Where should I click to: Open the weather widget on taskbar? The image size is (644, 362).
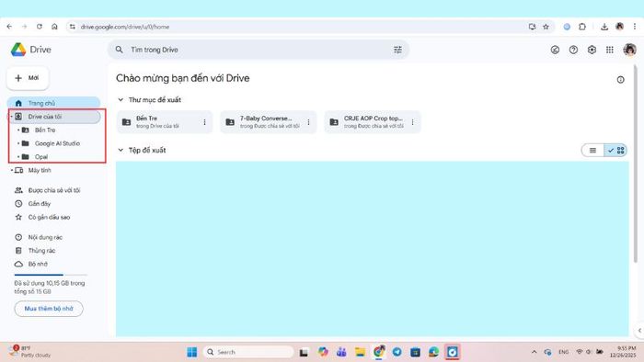pyautogui.click(x=30, y=352)
